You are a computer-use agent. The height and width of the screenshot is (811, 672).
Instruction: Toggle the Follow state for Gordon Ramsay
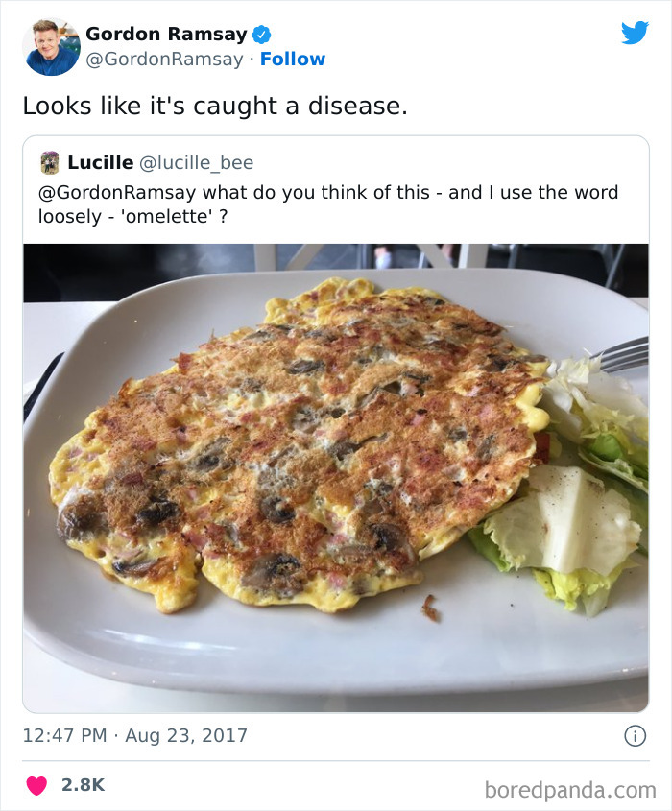point(294,59)
